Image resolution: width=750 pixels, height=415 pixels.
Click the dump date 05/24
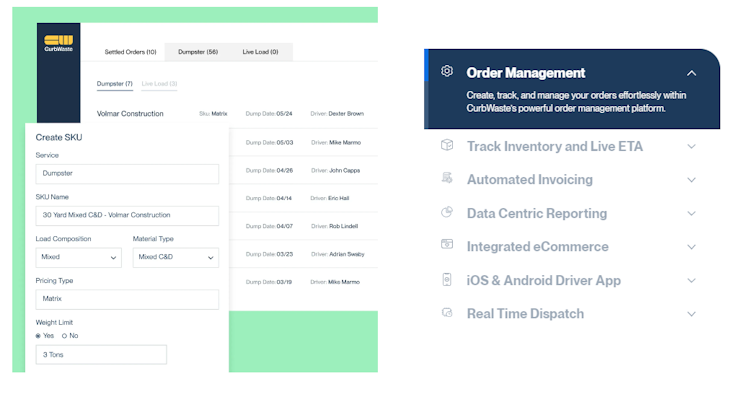click(x=284, y=114)
